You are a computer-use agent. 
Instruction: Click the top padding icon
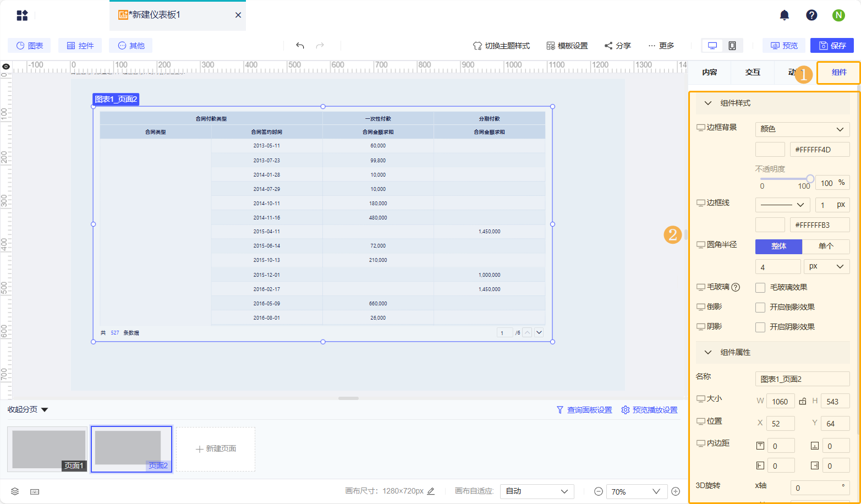pyautogui.click(x=760, y=446)
